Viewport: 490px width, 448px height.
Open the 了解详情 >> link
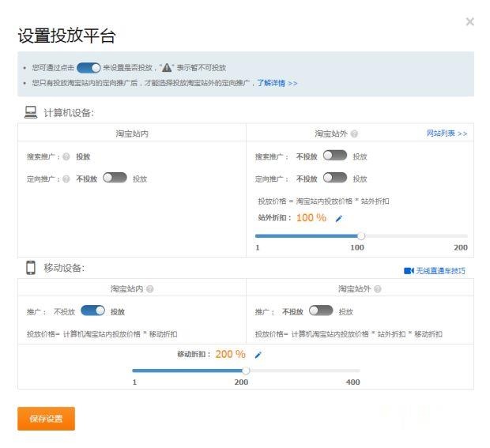[x=277, y=83]
